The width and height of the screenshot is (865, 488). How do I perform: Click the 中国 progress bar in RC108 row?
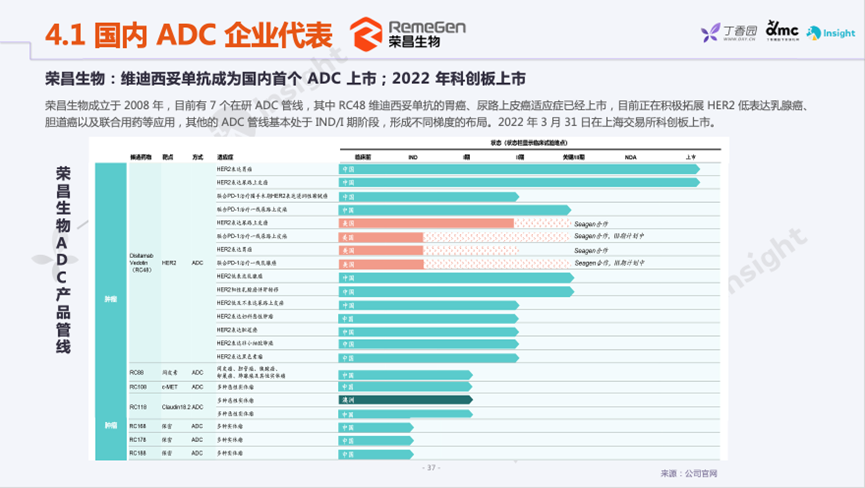[x=405, y=387]
